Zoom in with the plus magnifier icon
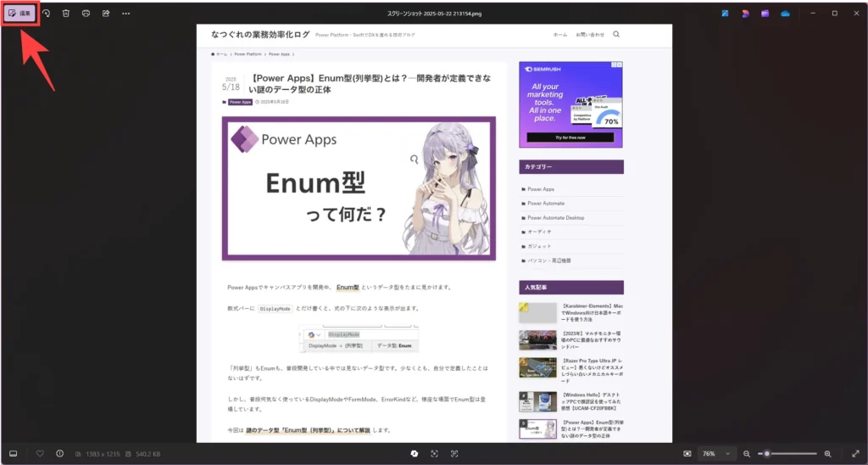 [x=827, y=453]
